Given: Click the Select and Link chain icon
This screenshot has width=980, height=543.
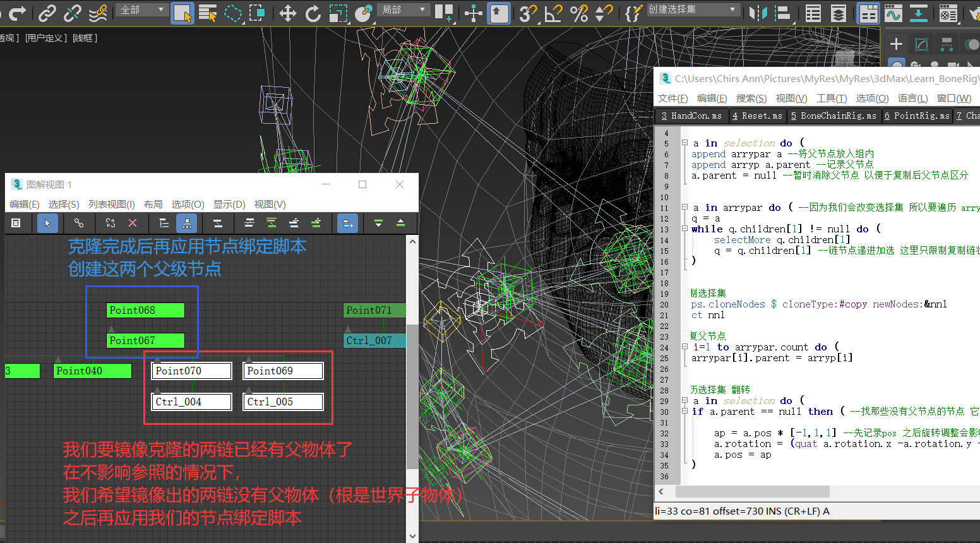Looking at the screenshot, I should click(x=47, y=13).
